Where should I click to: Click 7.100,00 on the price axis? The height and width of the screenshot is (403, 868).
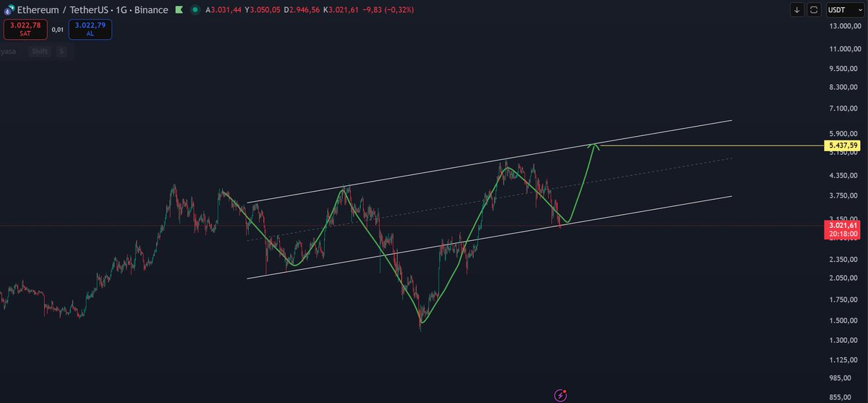[845, 109]
